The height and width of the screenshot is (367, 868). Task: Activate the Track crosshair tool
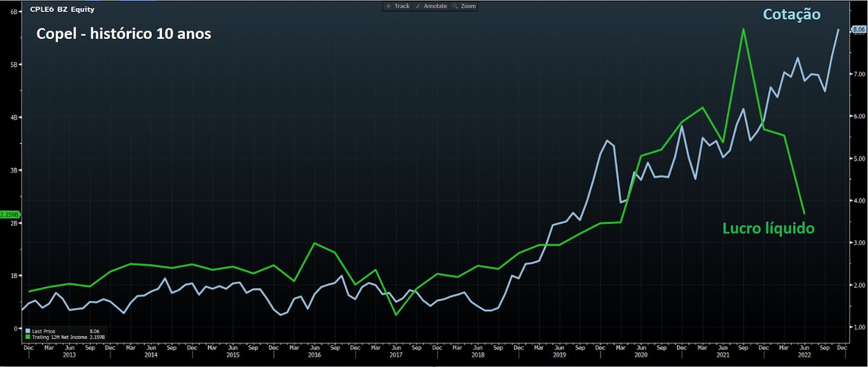tap(398, 6)
